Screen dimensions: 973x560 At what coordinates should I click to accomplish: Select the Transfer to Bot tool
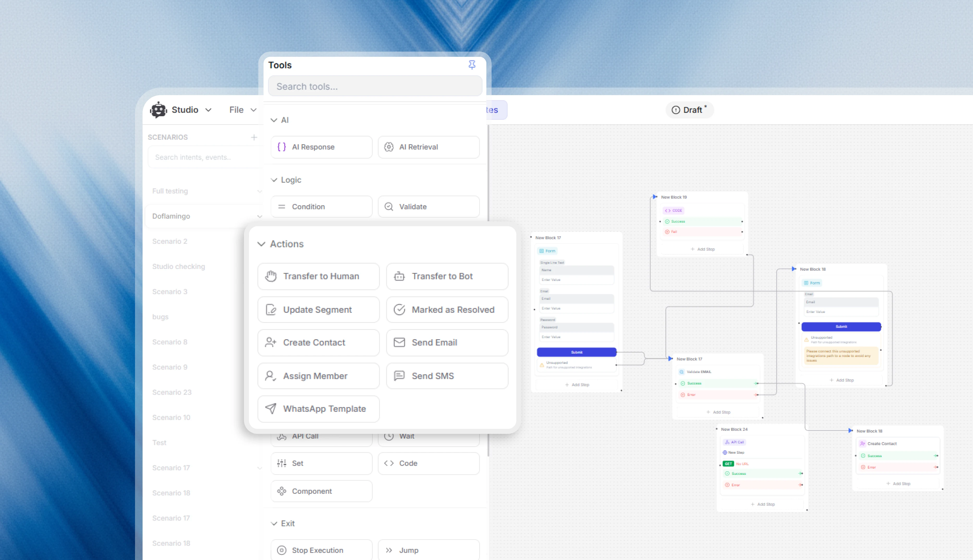(x=447, y=276)
